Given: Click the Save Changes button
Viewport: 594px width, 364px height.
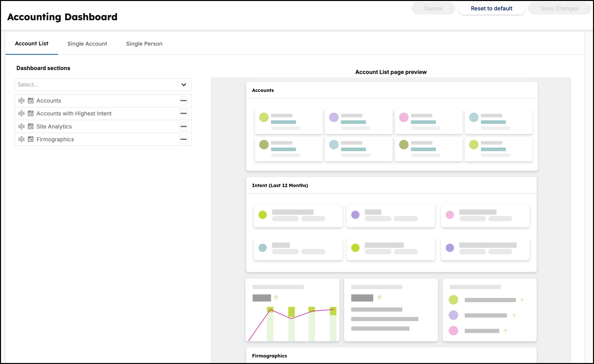Looking at the screenshot, I should 560,8.
